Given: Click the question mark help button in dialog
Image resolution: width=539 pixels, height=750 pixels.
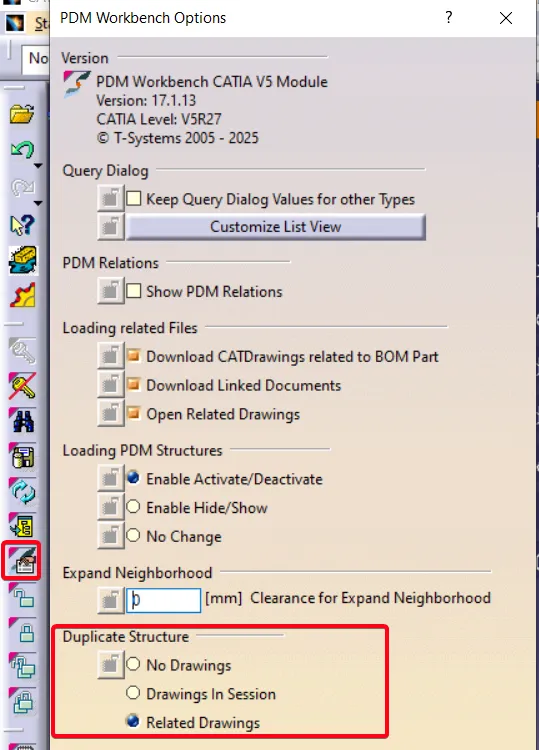Looking at the screenshot, I should (x=449, y=18).
